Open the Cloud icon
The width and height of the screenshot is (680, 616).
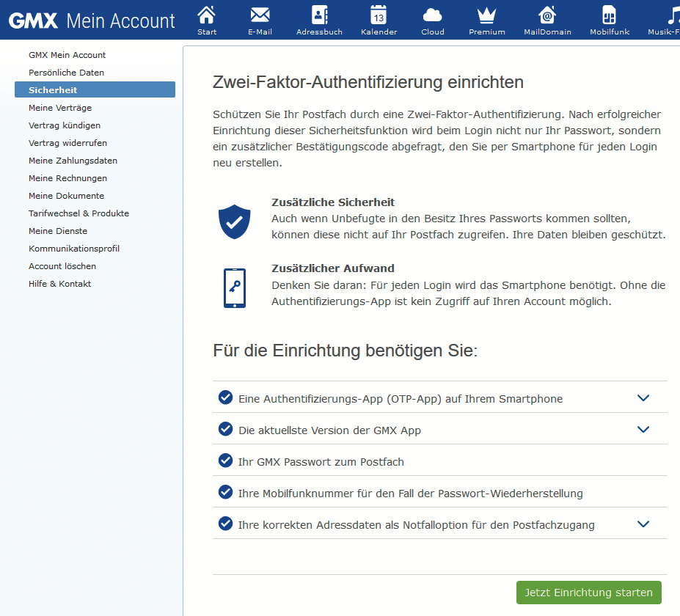pos(433,15)
